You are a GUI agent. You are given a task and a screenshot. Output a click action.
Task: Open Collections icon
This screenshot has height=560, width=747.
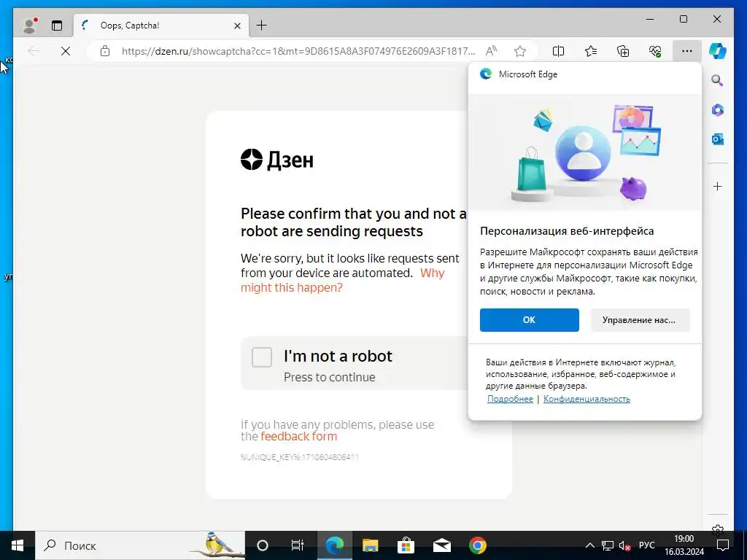623,51
